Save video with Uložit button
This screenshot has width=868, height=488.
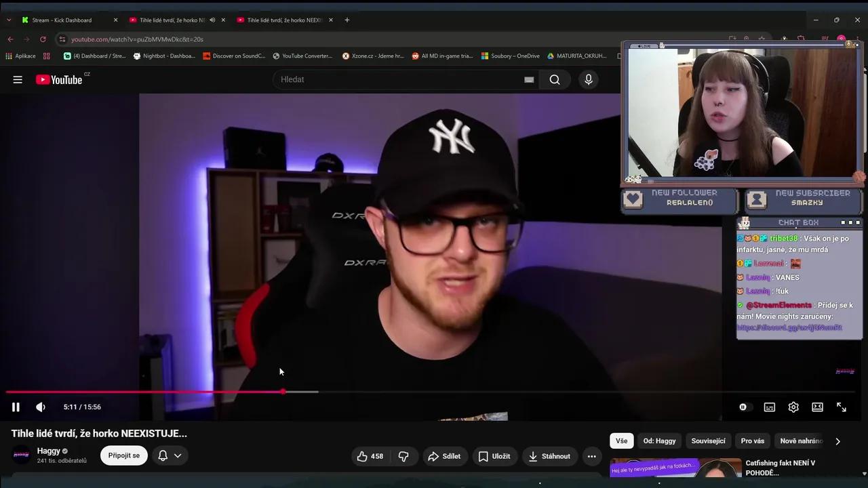point(494,456)
